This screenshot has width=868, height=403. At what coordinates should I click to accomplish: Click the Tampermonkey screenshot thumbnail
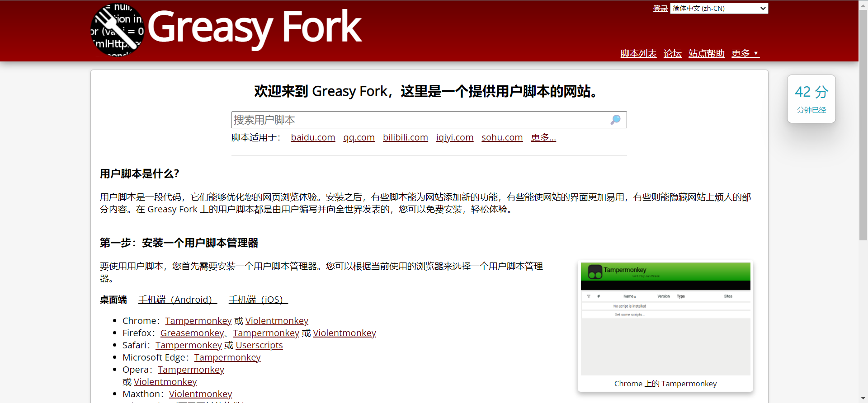pyautogui.click(x=665, y=319)
